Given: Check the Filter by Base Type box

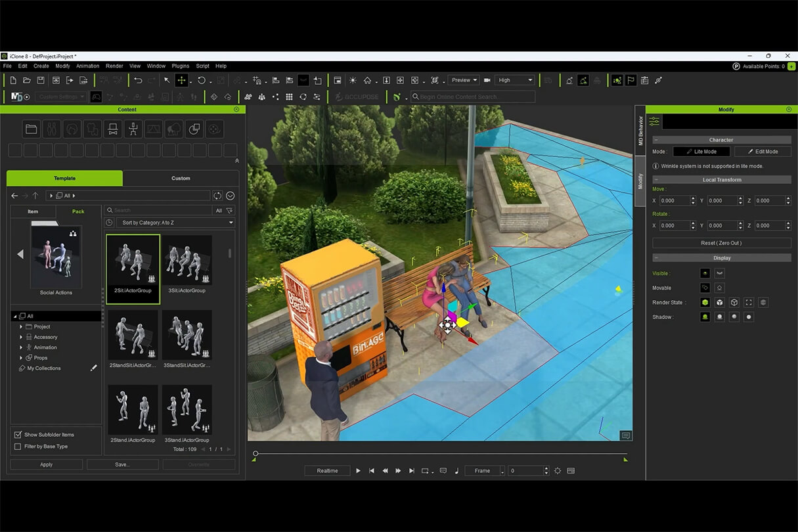Looking at the screenshot, I should point(18,447).
